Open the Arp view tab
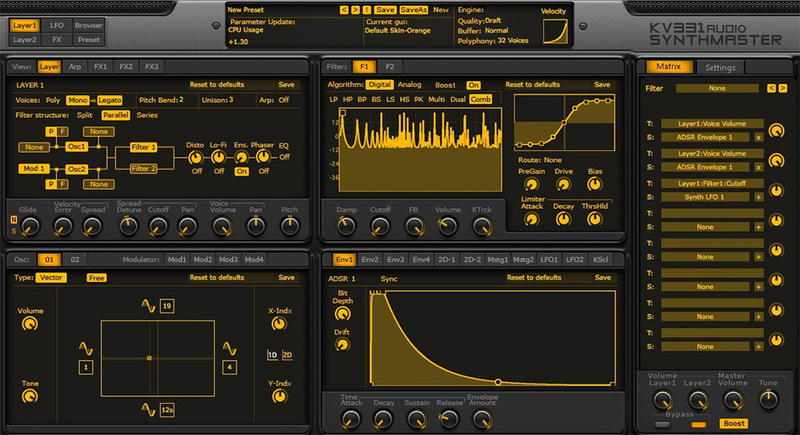 74,66
